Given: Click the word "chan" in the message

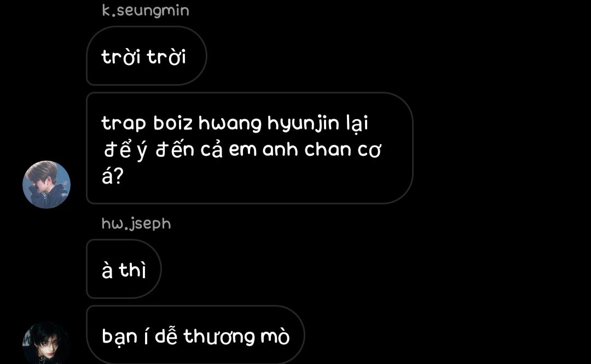Looking at the screenshot, I should pos(328,149).
